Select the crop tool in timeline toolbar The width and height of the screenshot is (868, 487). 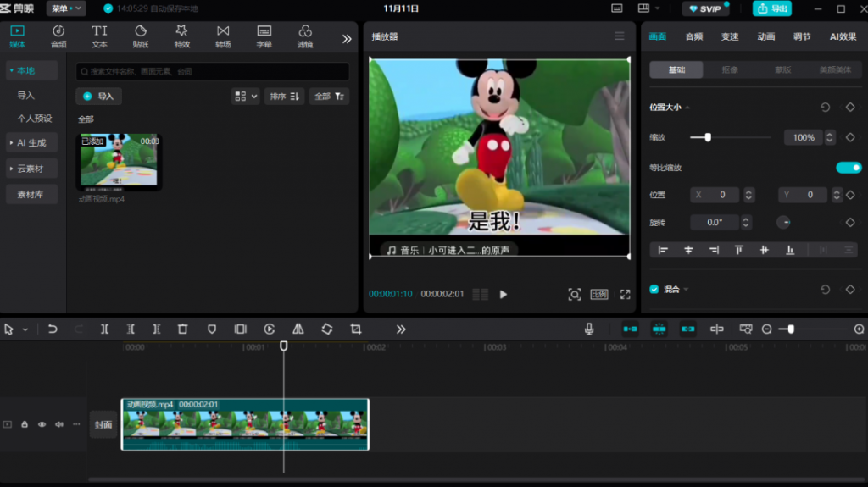(x=355, y=329)
